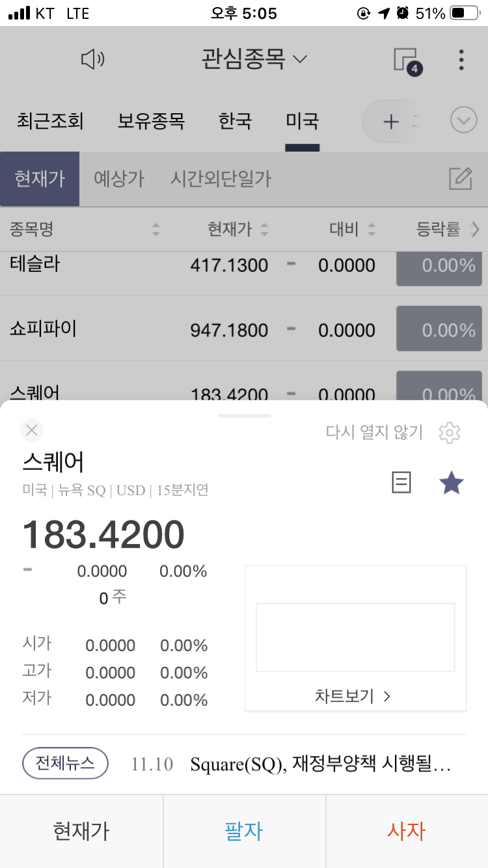Tap the battery icon in status bar

pos(466,13)
